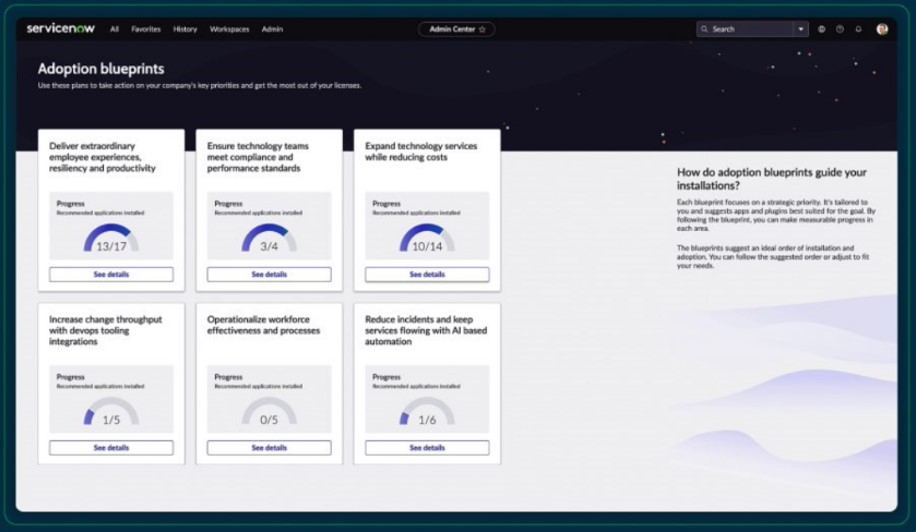
Task: Open the Admin menu
Action: click(272, 30)
